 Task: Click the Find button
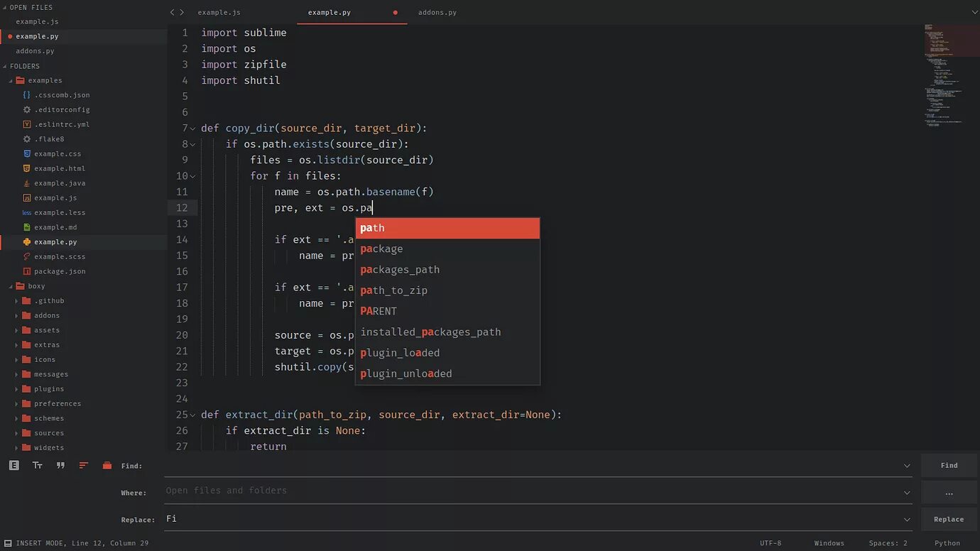(949, 465)
